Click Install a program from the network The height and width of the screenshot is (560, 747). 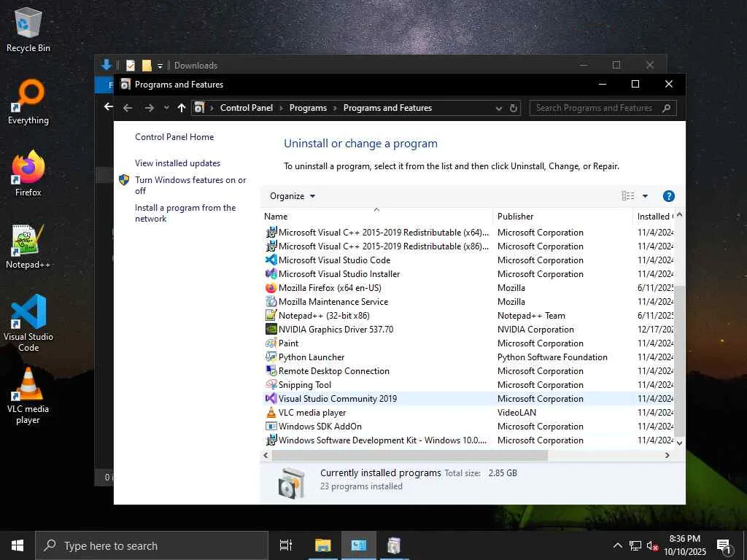[185, 214]
